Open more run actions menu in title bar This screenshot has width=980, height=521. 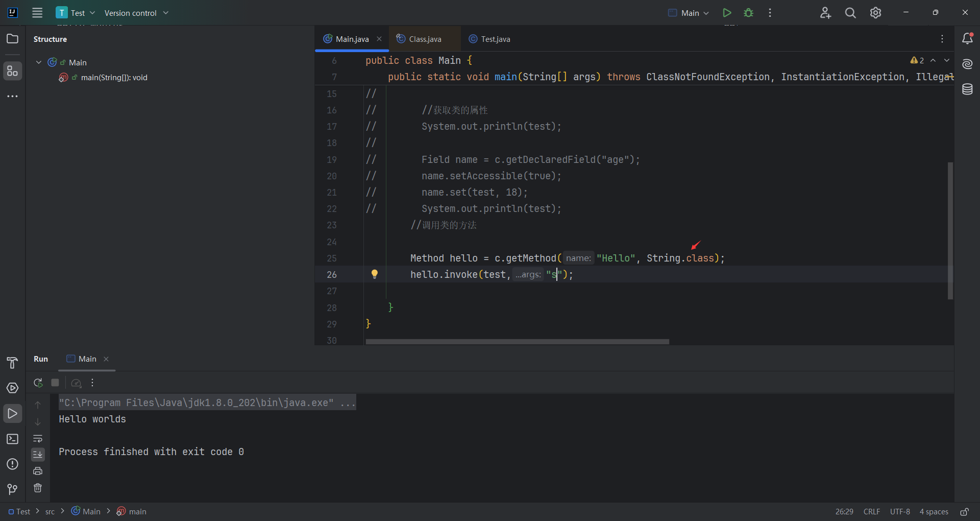[x=770, y=13]
